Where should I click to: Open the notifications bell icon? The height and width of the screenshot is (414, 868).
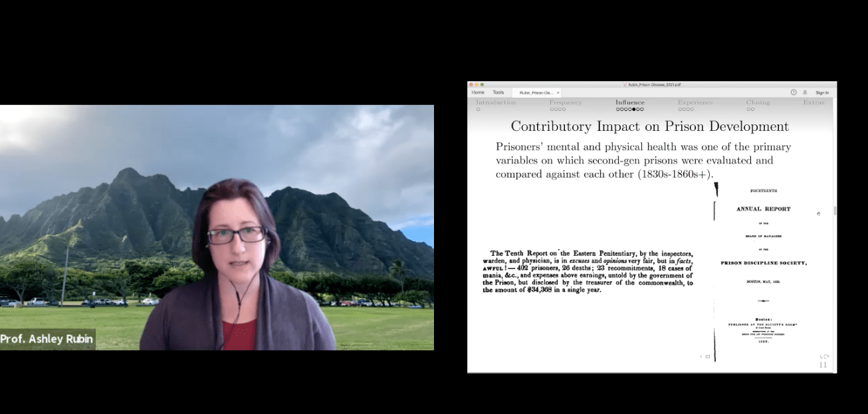[x=805, y=92]
